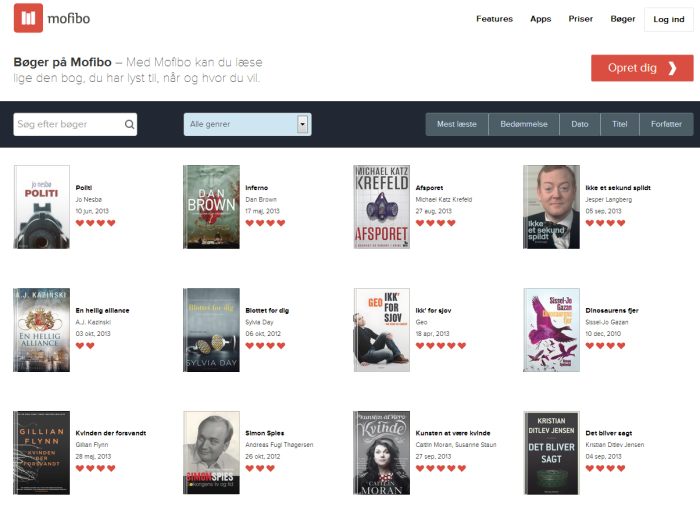This screenshot has height=515, width=700.
Task: Open the Alle genrer dropdown
Action: click(248, 124)
